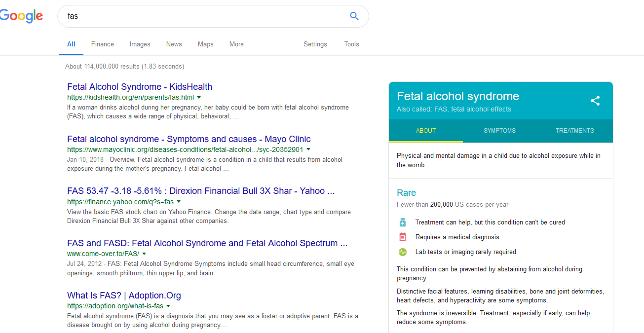Click the Fetal alcohol syndrome panel title
The width and height of the screenshot is (644, 333).
point(458,96)
